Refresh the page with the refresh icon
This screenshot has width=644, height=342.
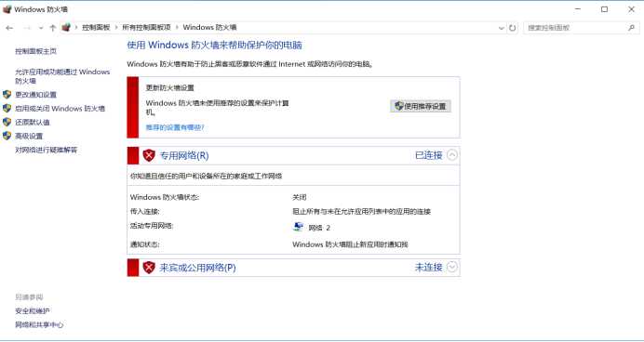pyautogui.click(x=512, y=28)
